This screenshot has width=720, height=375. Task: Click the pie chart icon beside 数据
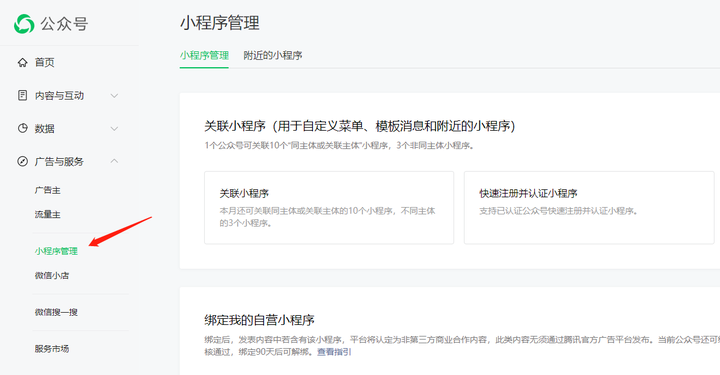(22, 129)
